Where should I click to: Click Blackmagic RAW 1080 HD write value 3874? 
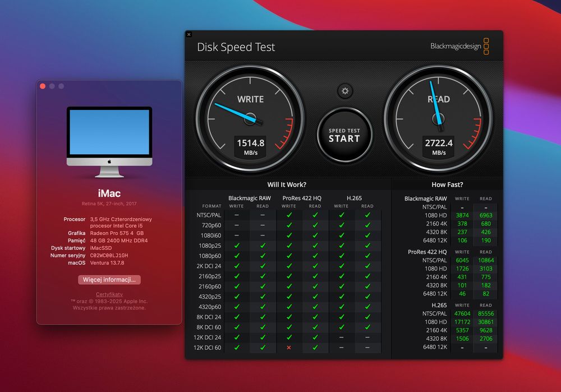pyautogui.click(x=462, y=215)
